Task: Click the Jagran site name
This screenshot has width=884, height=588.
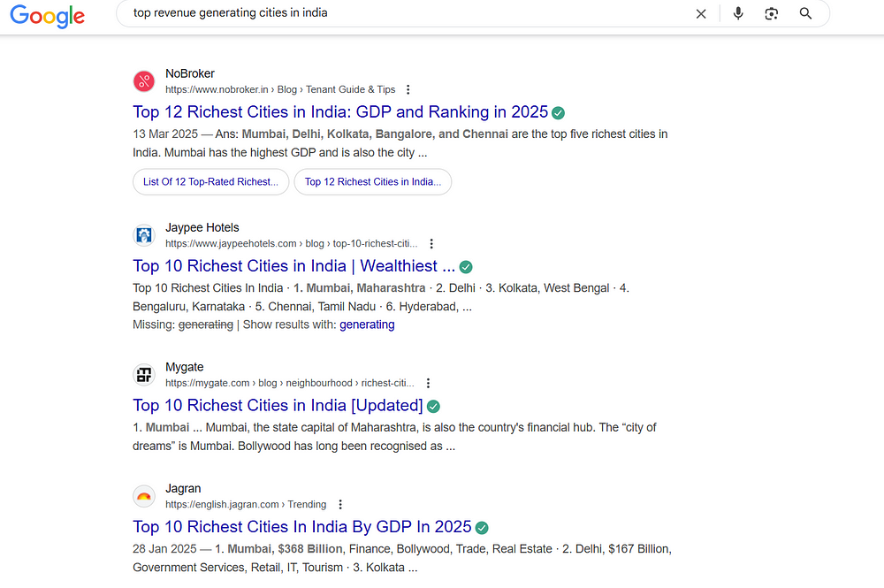Action: (183, 488)
